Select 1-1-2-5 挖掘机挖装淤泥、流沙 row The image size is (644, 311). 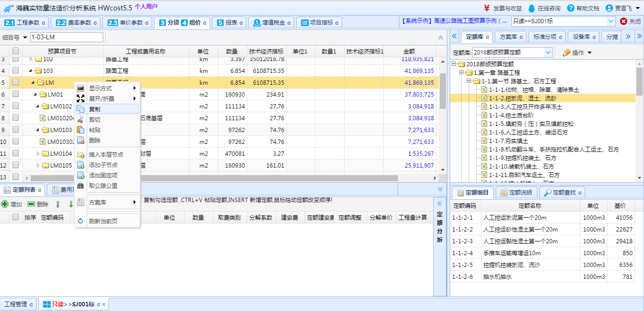coord(543,265)
